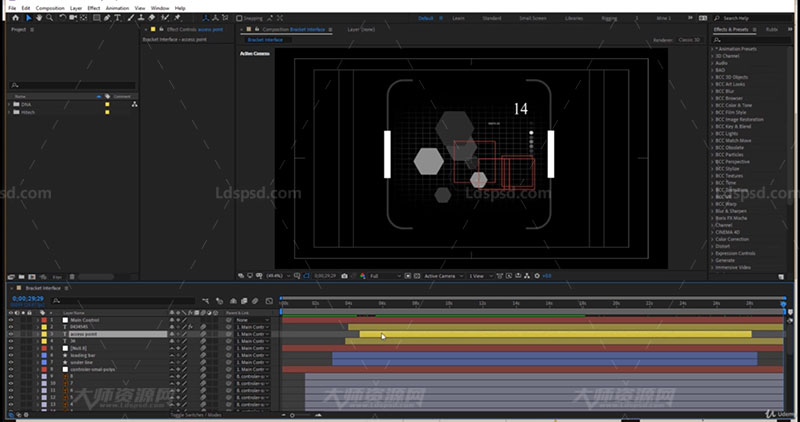This screenshot has height=422, width=800.
Task: Select the Zoom magnifier tool
Action: 49,18
